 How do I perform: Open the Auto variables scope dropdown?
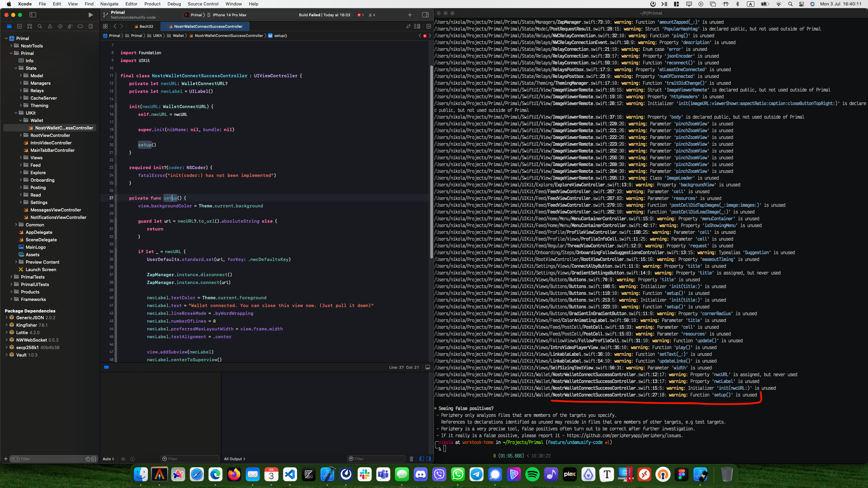[108, 459]
